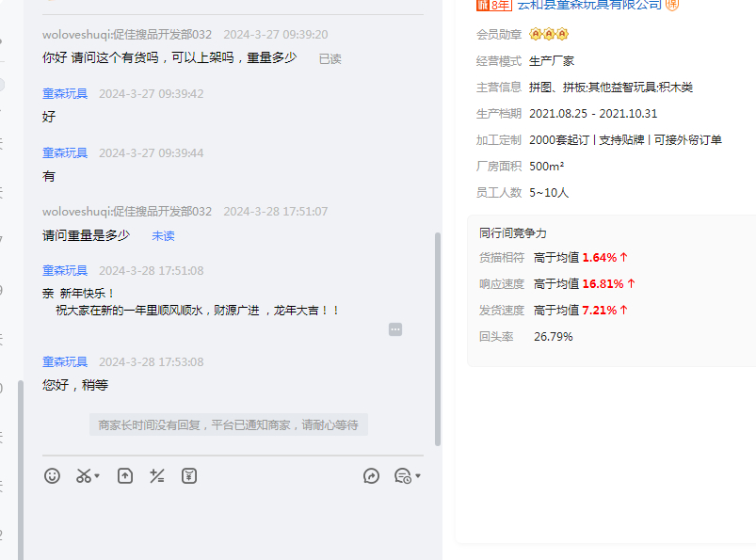The height and width of the screenshot is (560, 756).
Task: Click the upload file icon
Action: [125, 476]
